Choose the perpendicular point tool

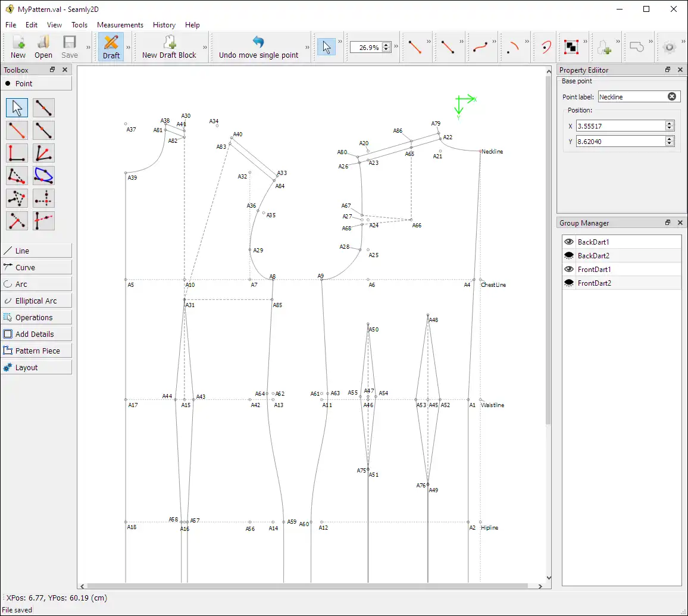[17, 153]
